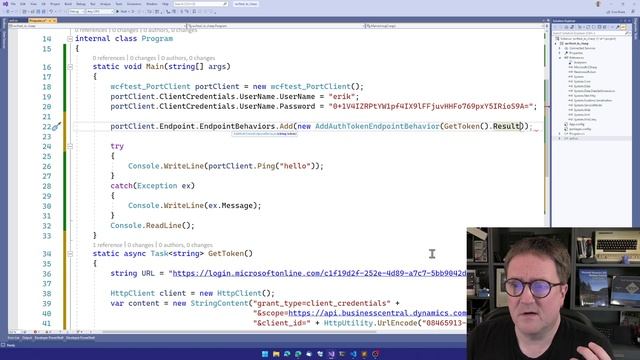
Task: Click Sync with Active Document icon
Action: pos(588,27)
